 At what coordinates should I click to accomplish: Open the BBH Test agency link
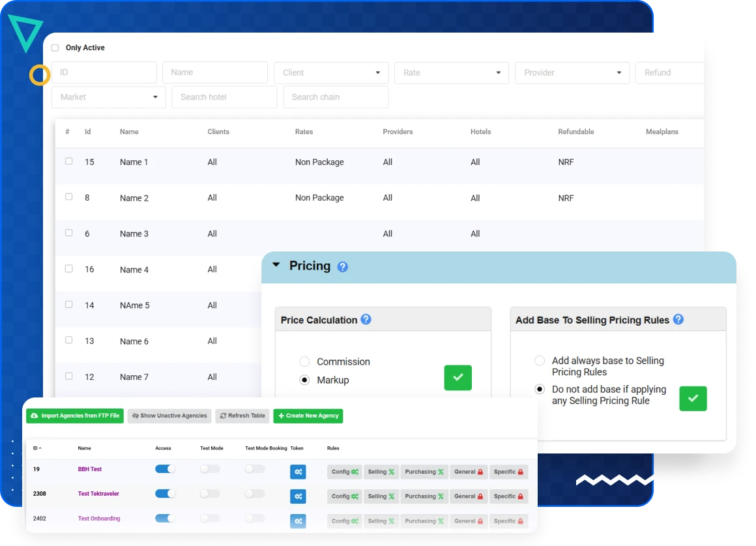(x=90, y=469)
